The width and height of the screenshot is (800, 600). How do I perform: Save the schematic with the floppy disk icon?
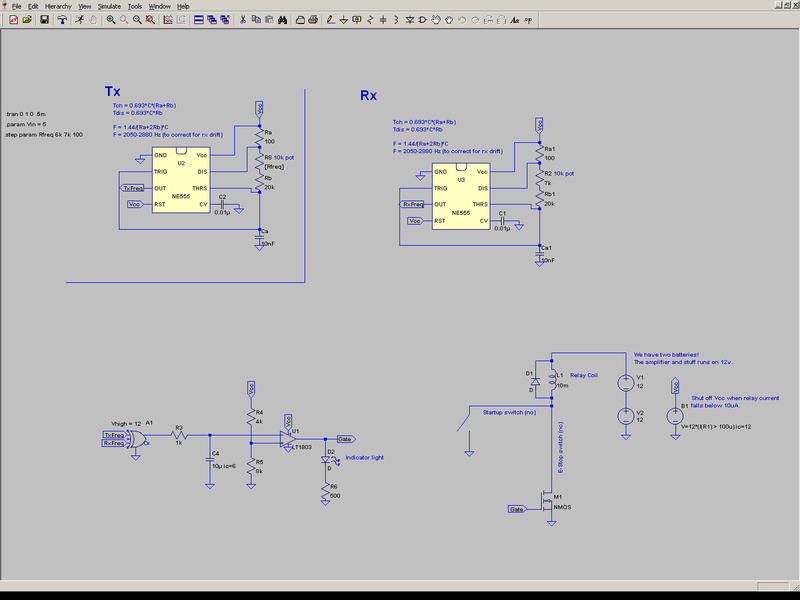click(x=44, y=20)
